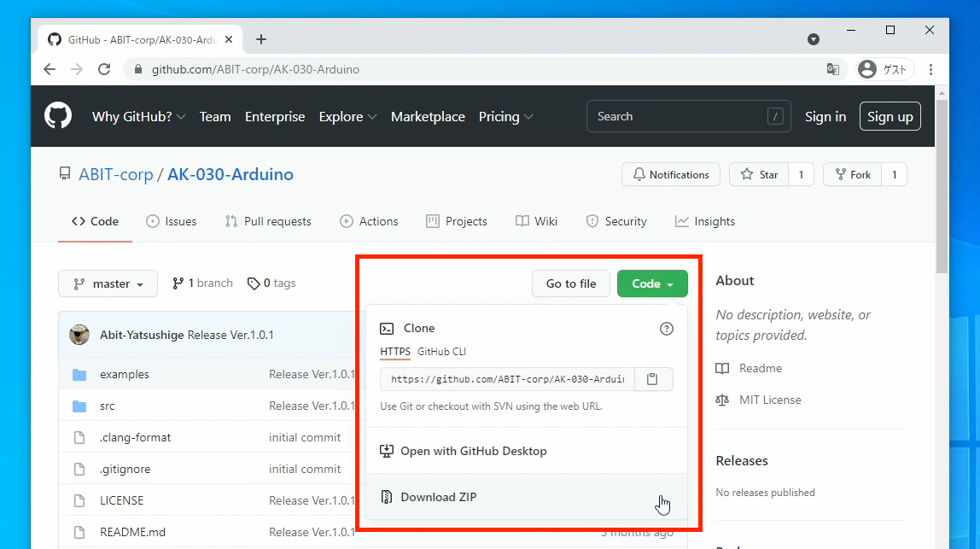
Task: Click the help question mark icon in Clone panel
Action: 667,329
